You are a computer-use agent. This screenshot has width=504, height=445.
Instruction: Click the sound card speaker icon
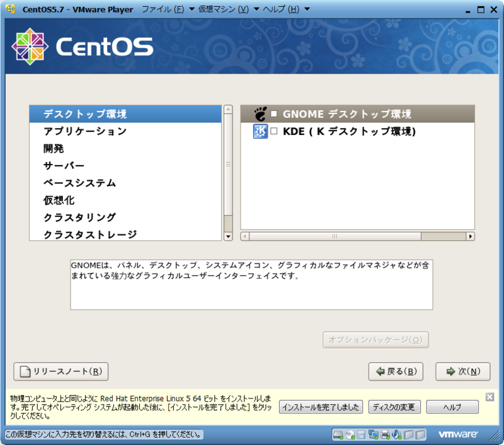(397, 435)
